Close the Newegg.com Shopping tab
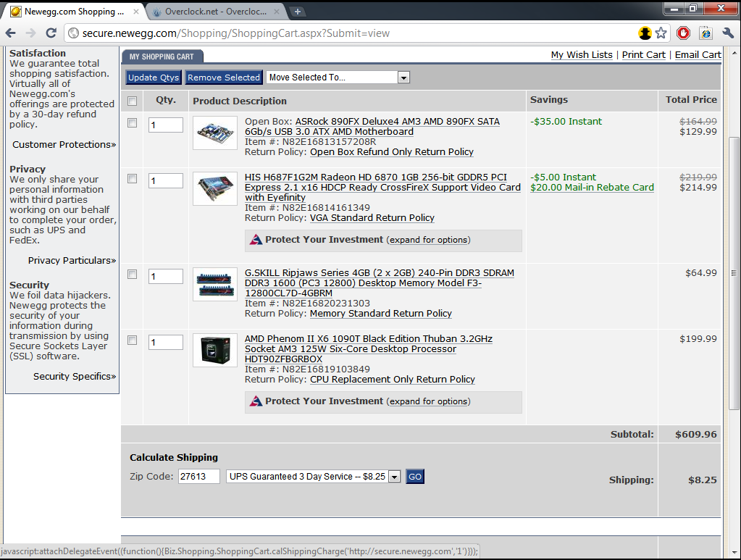Viewport: 741px width, 560px height. click(x=136, y=12)
